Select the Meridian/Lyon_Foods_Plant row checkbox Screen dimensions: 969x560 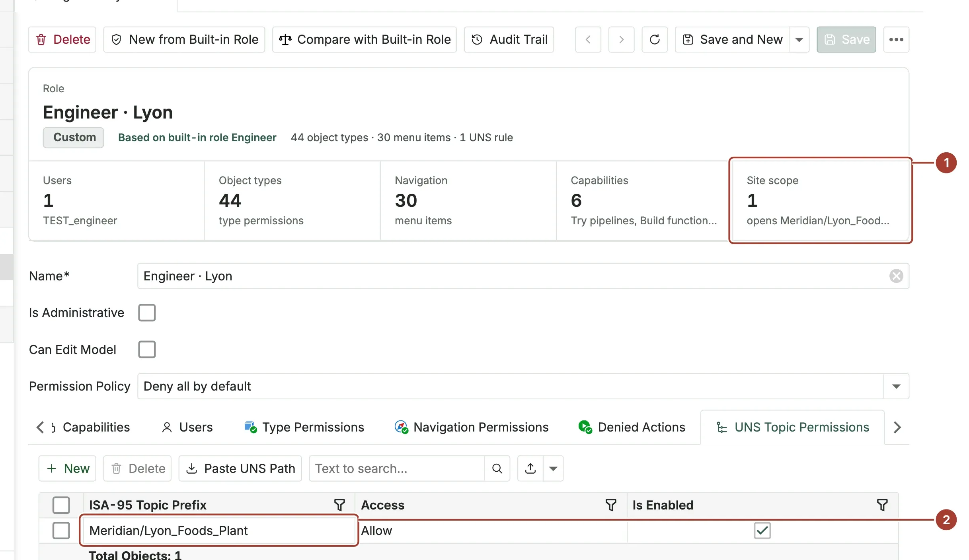click(x=61, y=531)
